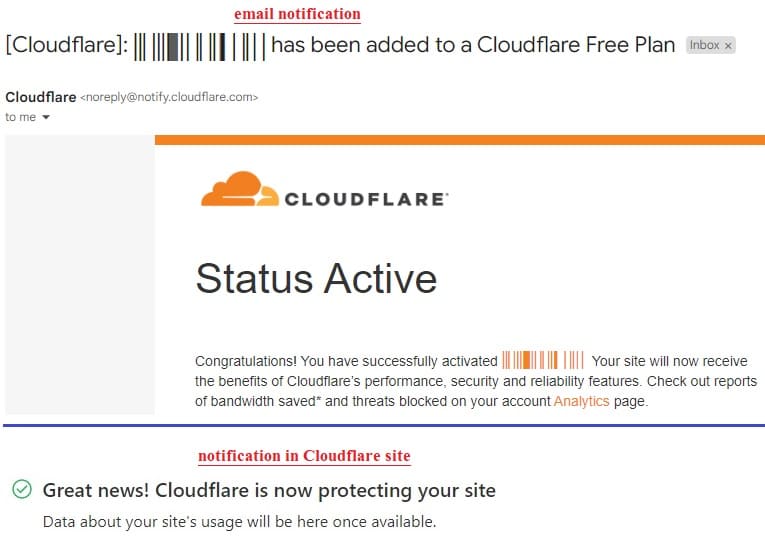The height and width of the screenshot is (542, 765).
Task: Click the 'Data about your site's usage' message
Action: (x=240, y=522)
